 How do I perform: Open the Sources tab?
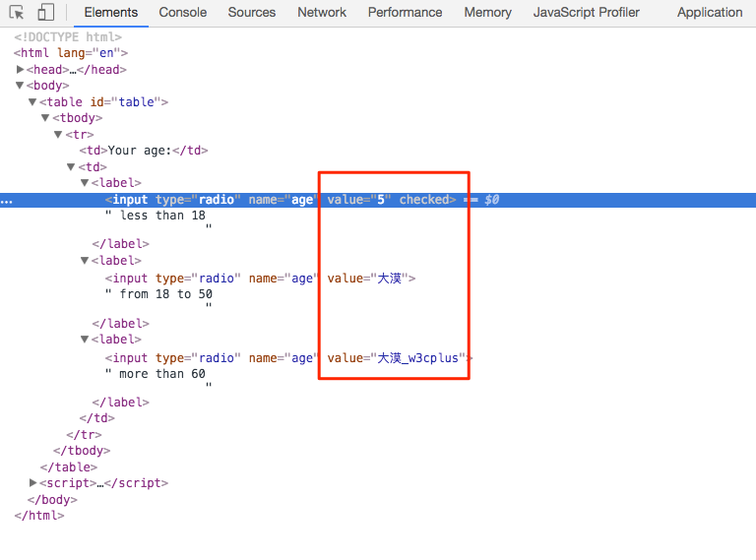point(252,13)
